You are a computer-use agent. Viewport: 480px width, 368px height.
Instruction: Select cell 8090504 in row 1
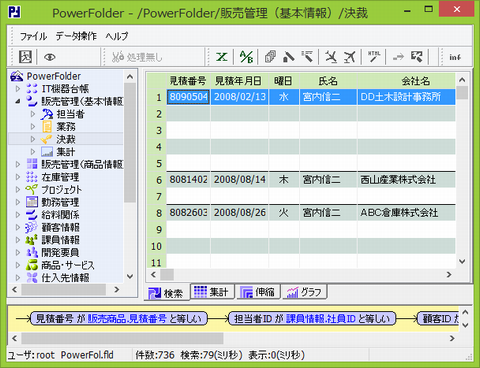tap(188, 97)
